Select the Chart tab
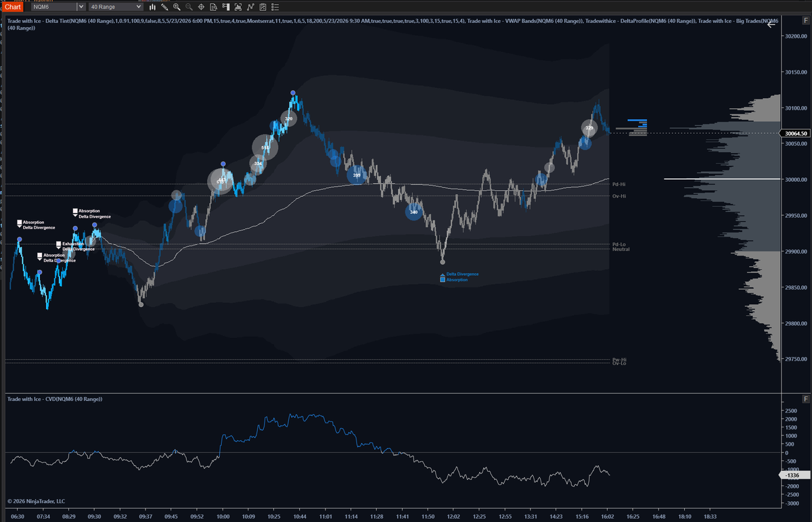 13,7
